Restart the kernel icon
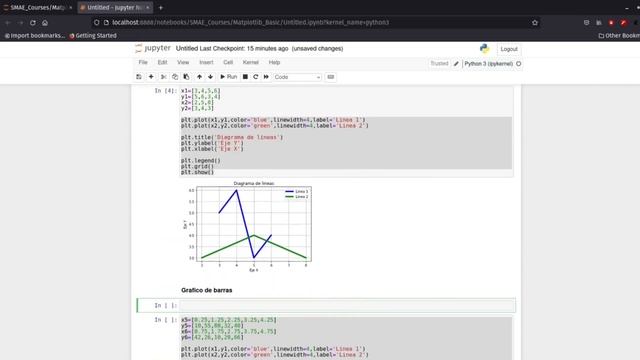This screenshot has height=360, width=640. click(x=256, y=77)
